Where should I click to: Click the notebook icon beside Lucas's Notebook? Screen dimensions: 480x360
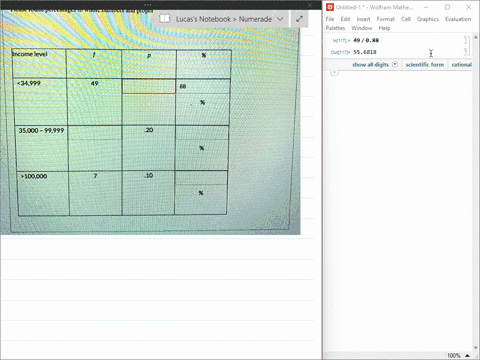(165, 19)
